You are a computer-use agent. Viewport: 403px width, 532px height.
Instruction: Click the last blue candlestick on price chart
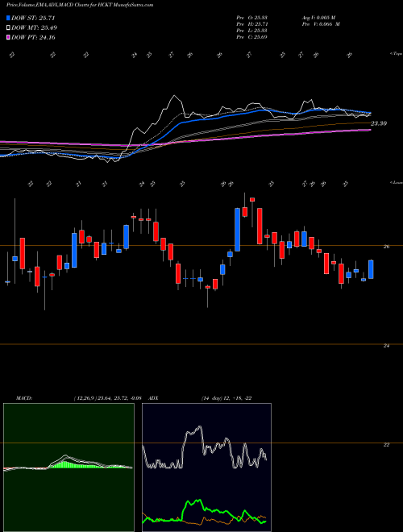tap(371, 269)
